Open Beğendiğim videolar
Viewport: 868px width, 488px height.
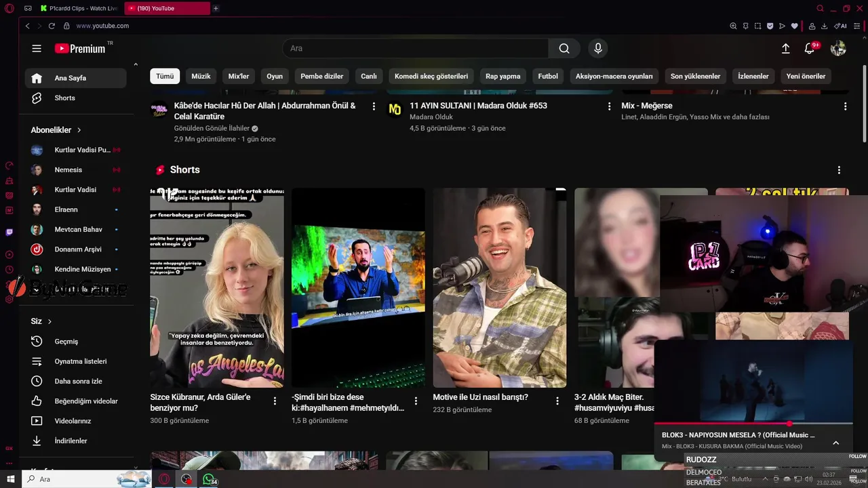coord(76,401)
